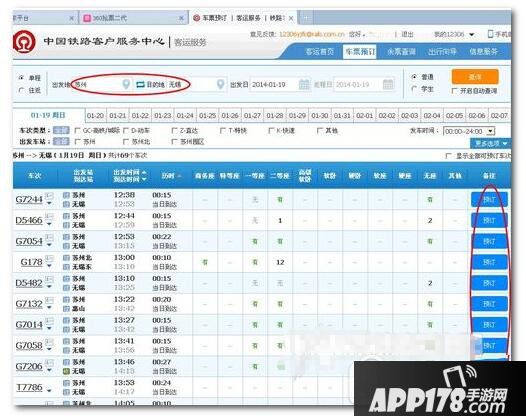Expand details arrow under G178
Image resolution: width=526 pixels, height=416 pixels.
pyautogui.click(x=49, y=266)
